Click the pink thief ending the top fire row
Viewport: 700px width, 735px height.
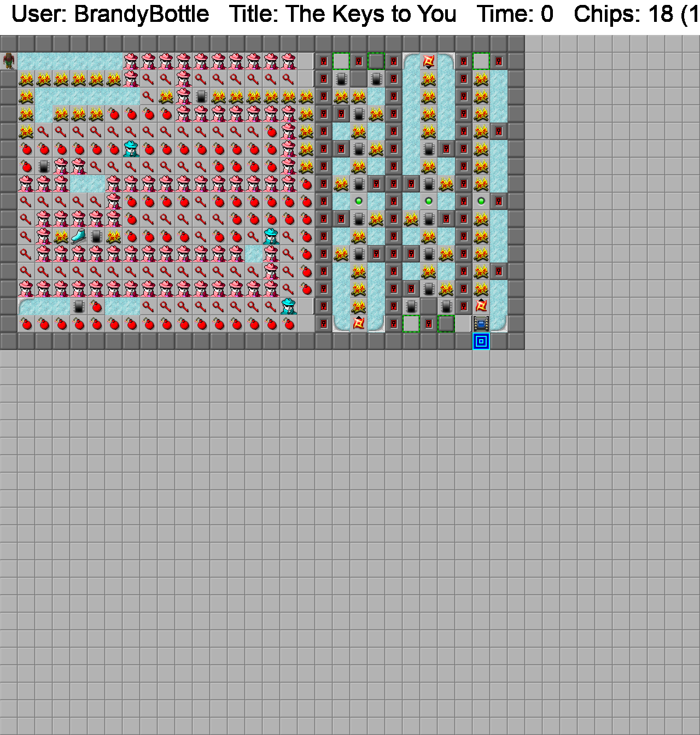coord(131,79)
